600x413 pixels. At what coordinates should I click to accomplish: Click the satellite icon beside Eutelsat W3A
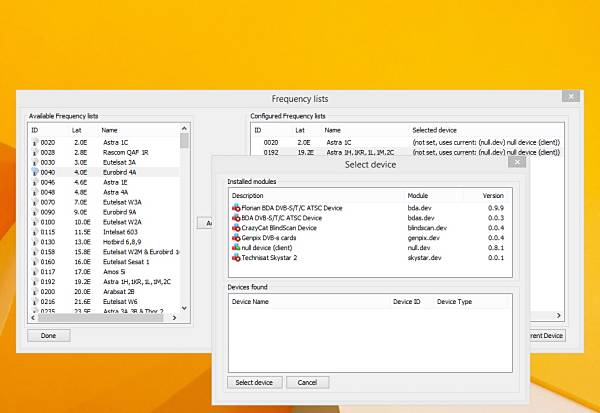tap(35, 202)
